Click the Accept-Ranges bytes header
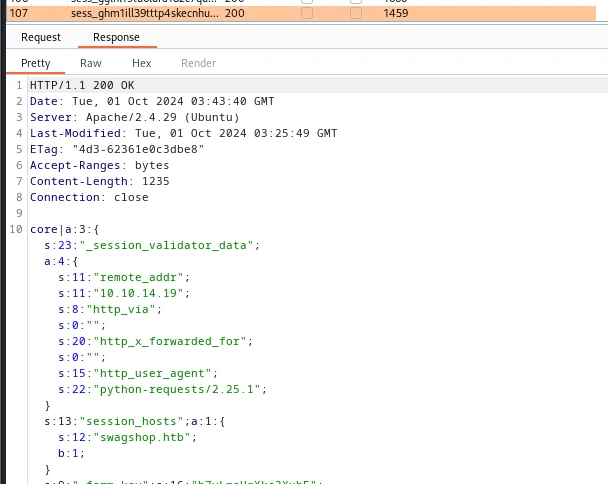The width and height of the screenshot is (608, 484). click(x=100, y=165)
